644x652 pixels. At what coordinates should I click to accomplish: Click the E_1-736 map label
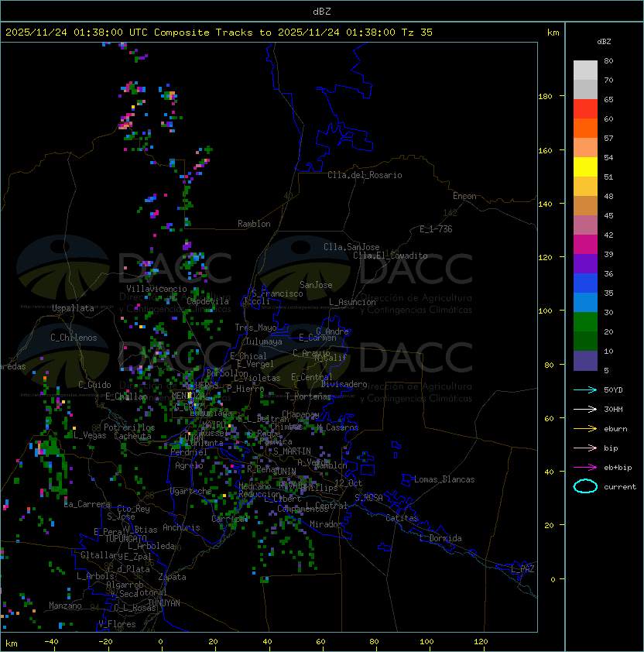tap(436, 229)
